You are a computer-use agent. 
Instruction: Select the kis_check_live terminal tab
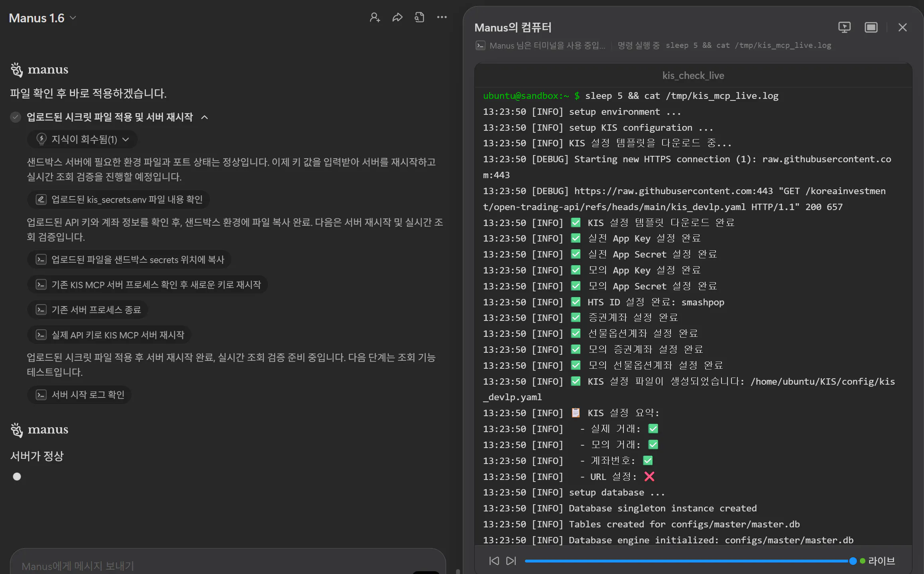[693, 75]
